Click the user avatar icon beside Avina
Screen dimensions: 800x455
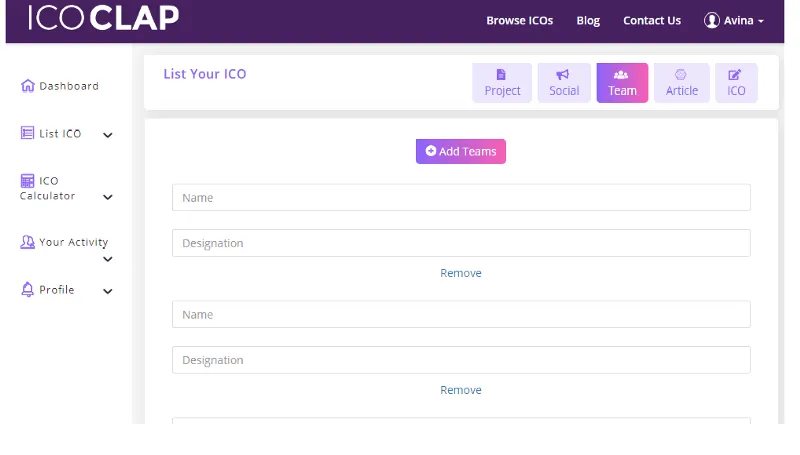click(711, 20)
